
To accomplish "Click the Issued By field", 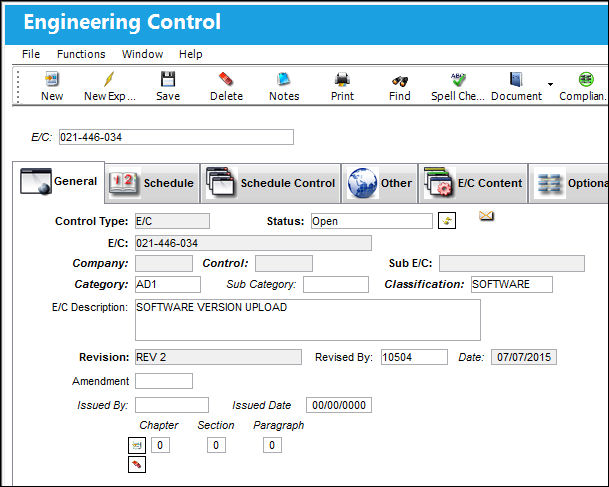I will (x=172, y=405).
